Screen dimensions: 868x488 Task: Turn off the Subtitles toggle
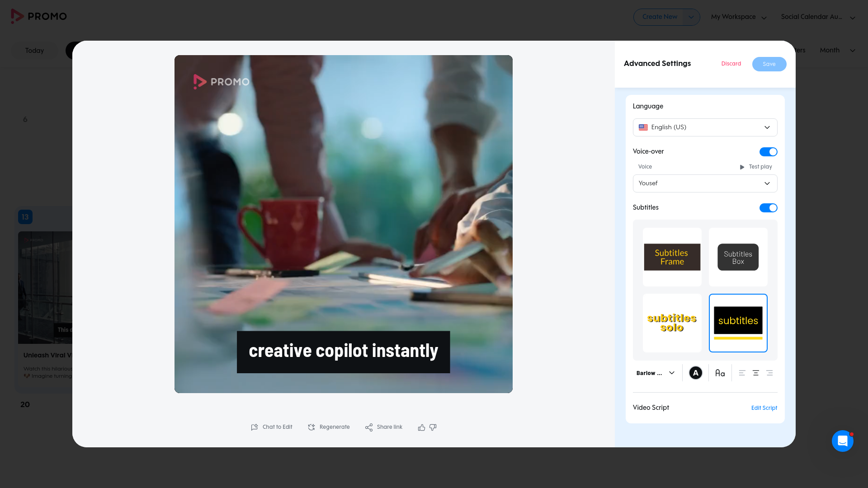click(x=768, y=208)
